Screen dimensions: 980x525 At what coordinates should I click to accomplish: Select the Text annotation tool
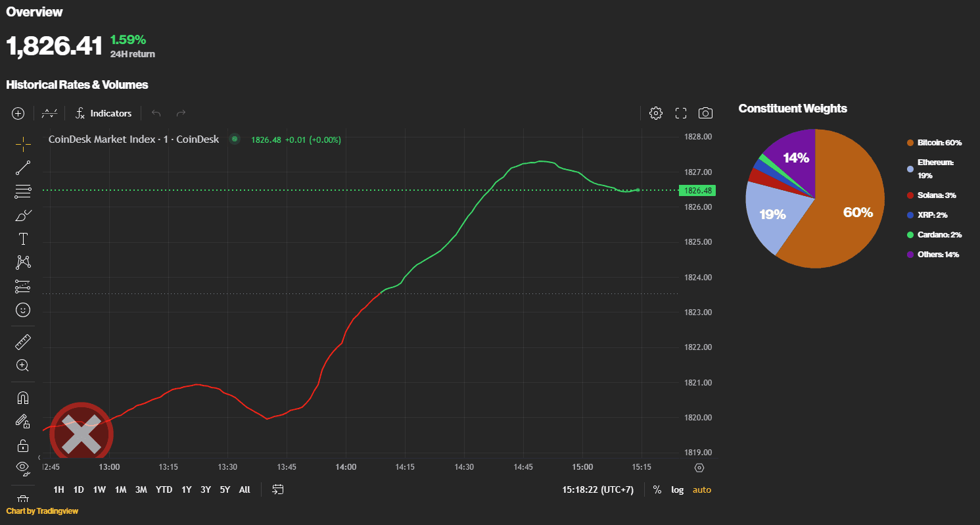pos(23,239)
